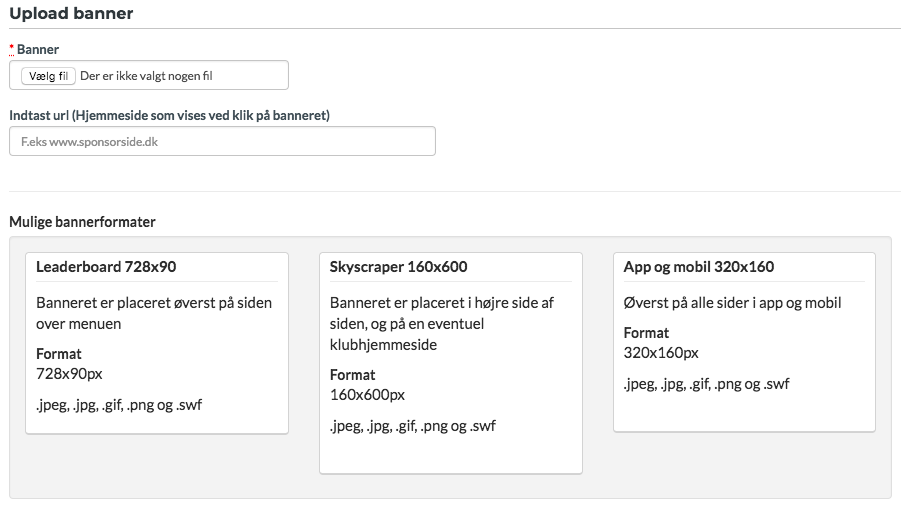Click file types list in App og mobil card
Screen dimensions: 901x508
(x=706, y=384)
